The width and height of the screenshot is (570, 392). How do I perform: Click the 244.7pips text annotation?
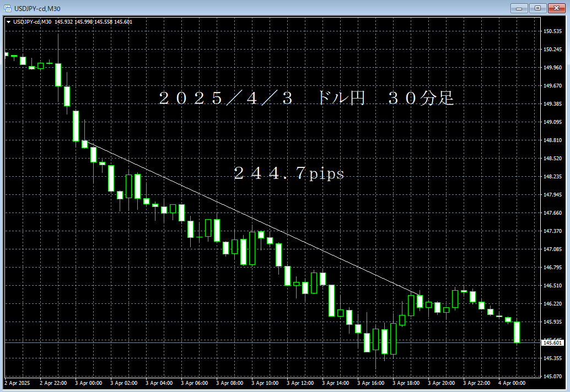pos(289,173)
